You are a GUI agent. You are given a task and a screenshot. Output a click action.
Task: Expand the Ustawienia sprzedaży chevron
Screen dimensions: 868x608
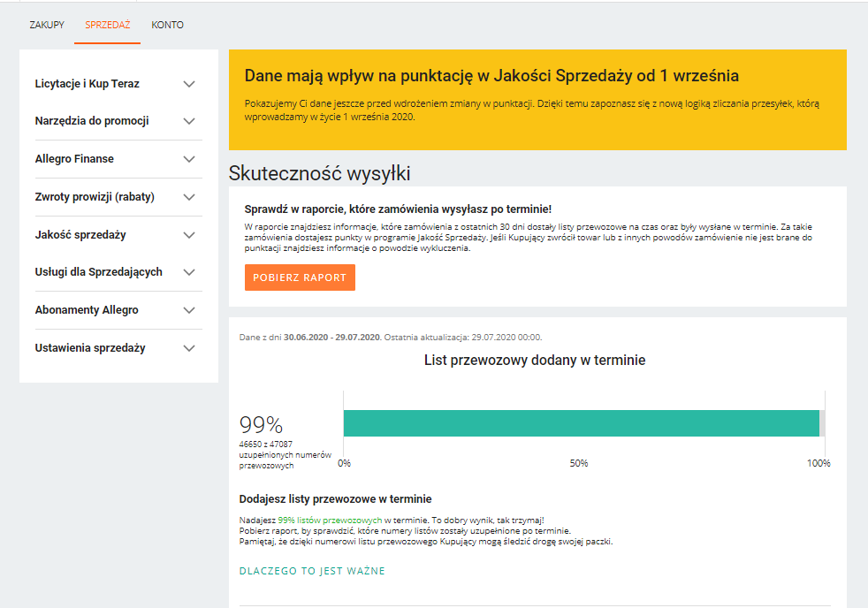189,348
